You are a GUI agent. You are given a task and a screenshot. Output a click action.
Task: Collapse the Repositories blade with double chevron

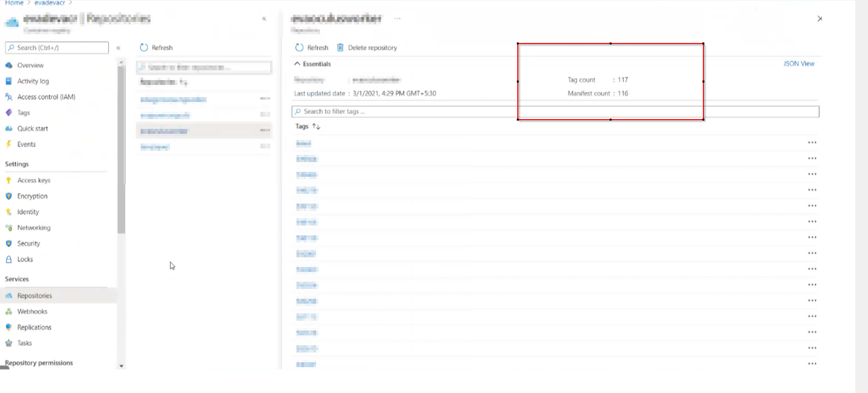(264, 19)
